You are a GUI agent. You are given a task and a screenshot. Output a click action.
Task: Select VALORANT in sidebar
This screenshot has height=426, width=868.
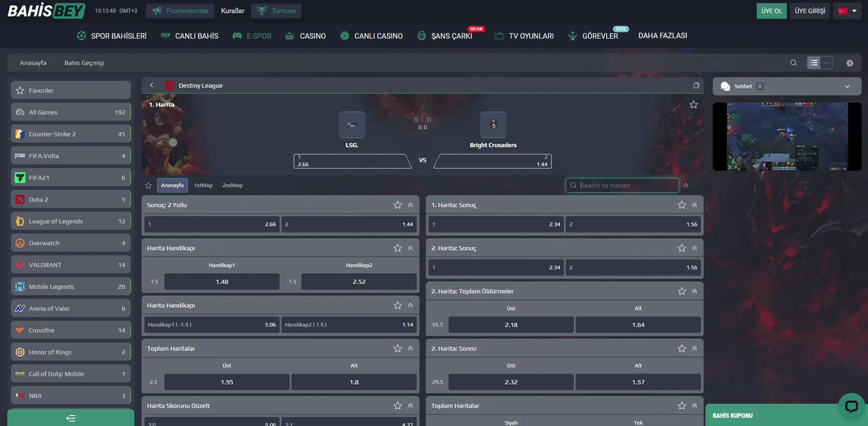[70, 265]
